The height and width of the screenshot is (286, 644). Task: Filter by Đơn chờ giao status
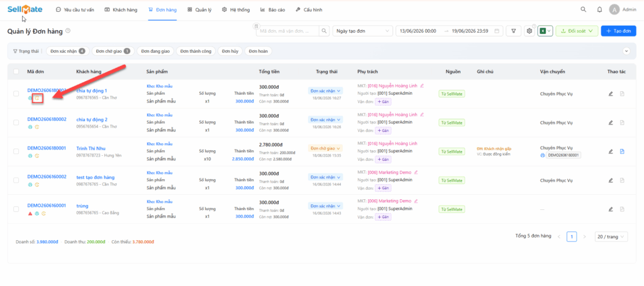click(x=113, y=52)
